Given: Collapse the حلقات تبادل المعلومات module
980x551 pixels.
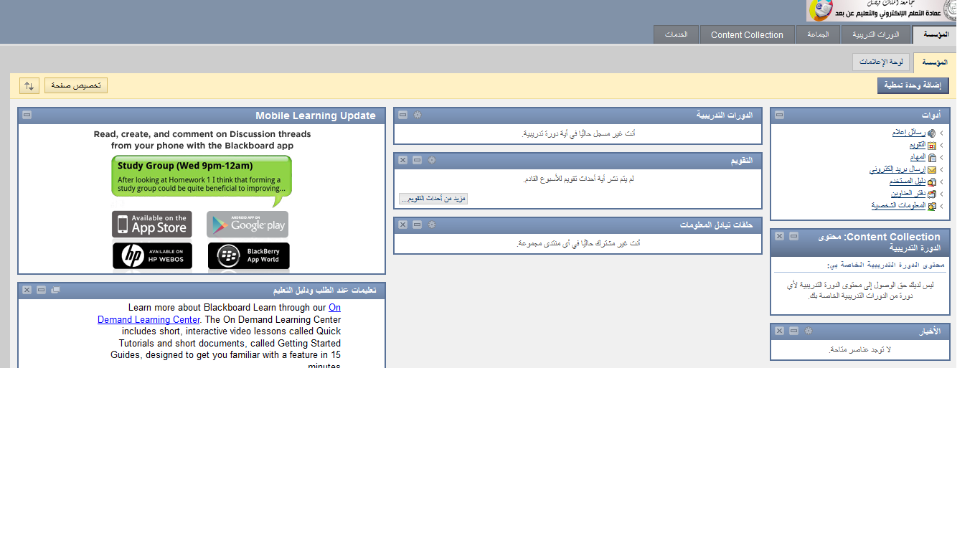Looking at the screenshot, I should pyautogui.click(x=418, y=225).
